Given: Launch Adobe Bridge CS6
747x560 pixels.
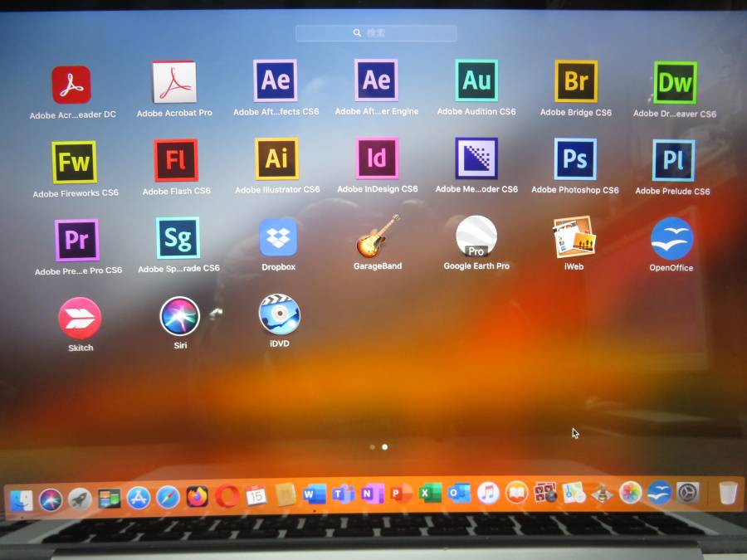Looking at the screenshot, I should point(576,81).
